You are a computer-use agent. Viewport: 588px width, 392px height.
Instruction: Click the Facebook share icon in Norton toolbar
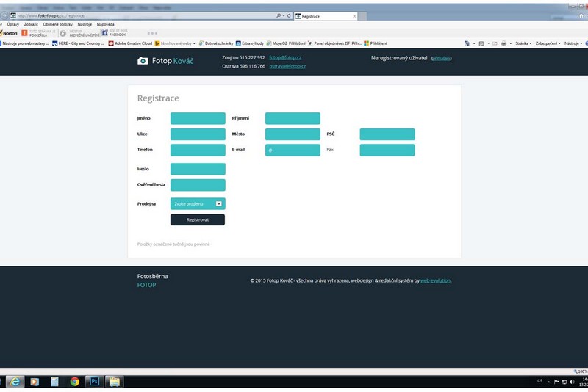coord(104,33)
